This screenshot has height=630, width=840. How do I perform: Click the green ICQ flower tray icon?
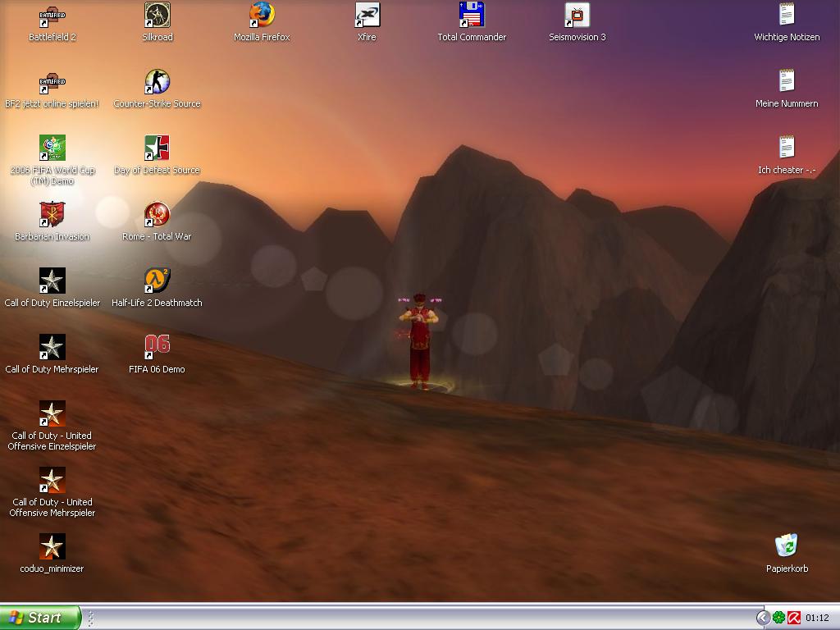pyautogui.click(x=778, y=618)
